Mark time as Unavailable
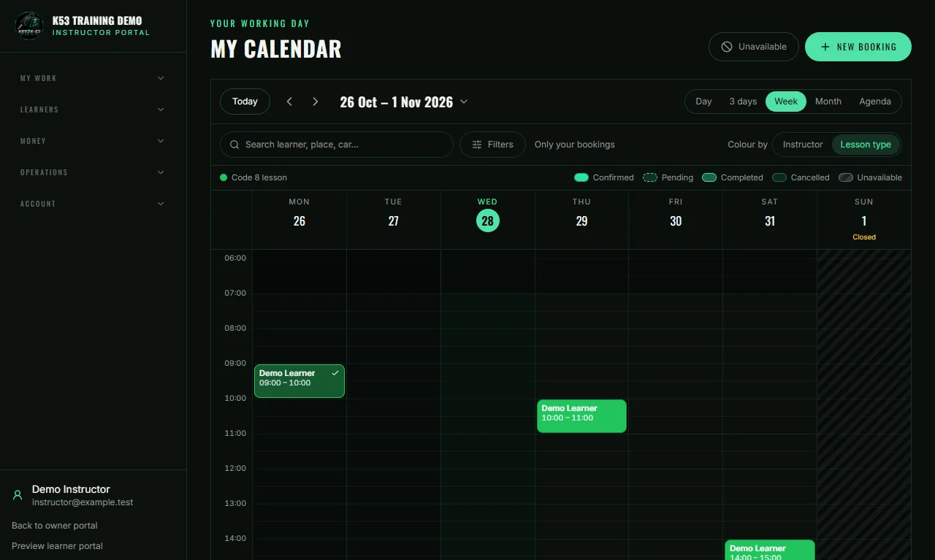 [x=754, y=47]
